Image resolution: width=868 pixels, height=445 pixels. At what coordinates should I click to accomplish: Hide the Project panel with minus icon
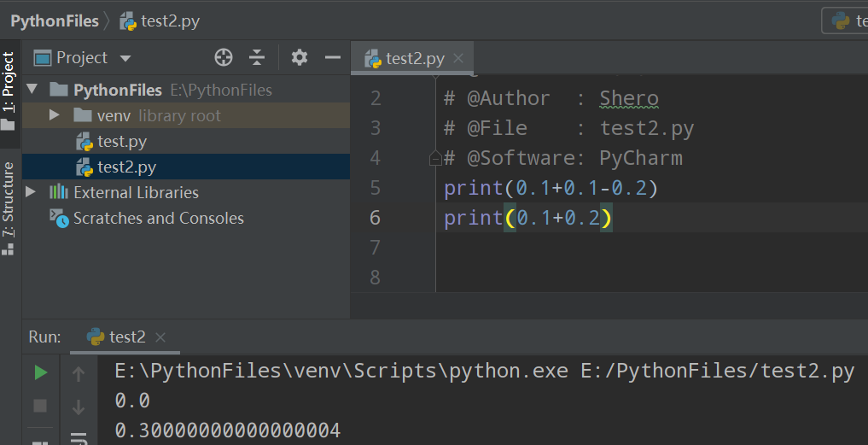point(333,57)
